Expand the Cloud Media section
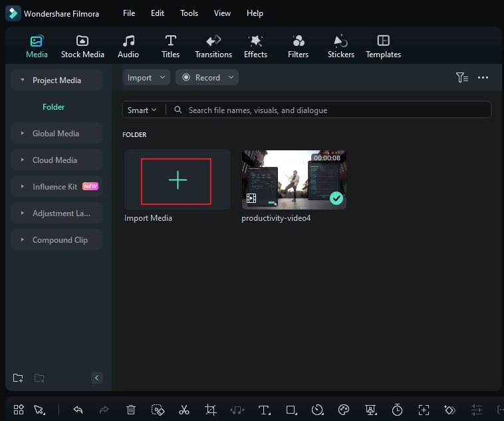 [x=22, y=160]
